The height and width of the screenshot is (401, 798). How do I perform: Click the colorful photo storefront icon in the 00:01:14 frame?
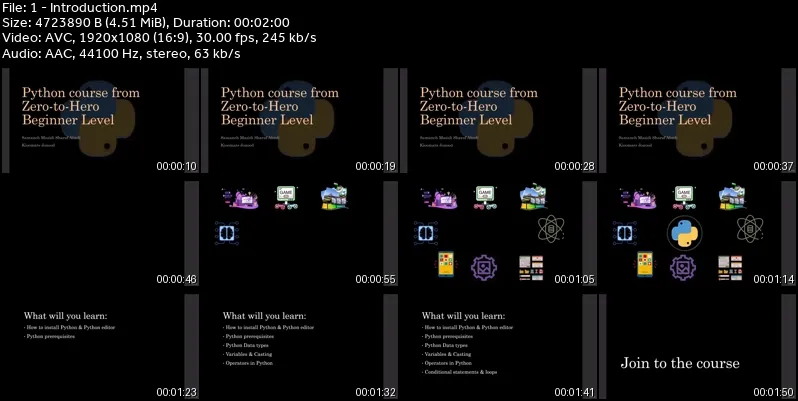[x=732, y=196]
